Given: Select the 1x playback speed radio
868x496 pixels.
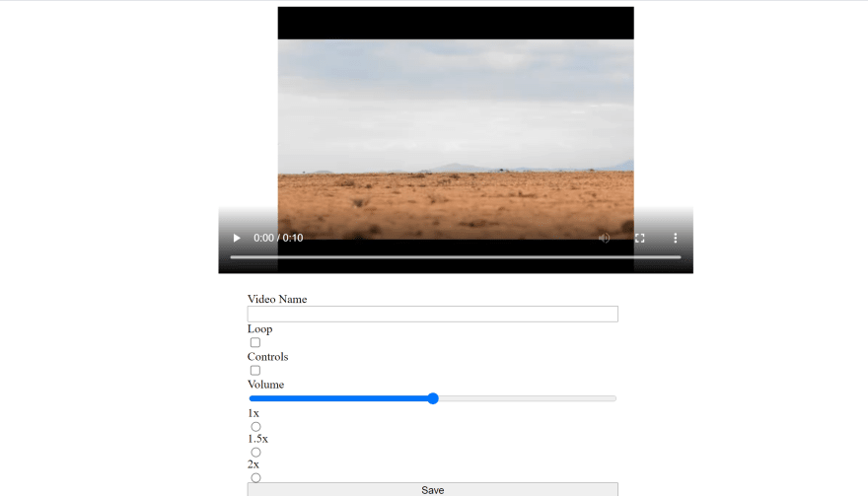Looking at the screenshot, I should [x=255, y=427].
